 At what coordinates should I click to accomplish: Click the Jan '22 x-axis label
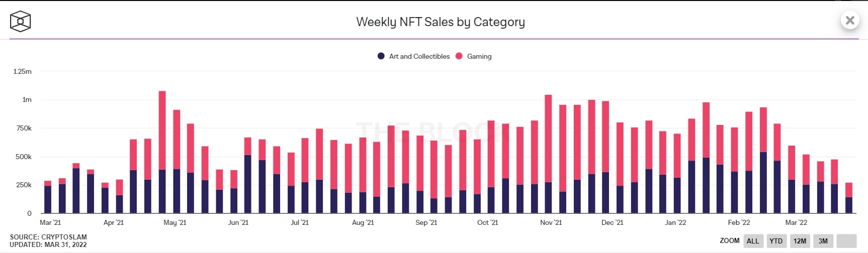coord(675,222)
